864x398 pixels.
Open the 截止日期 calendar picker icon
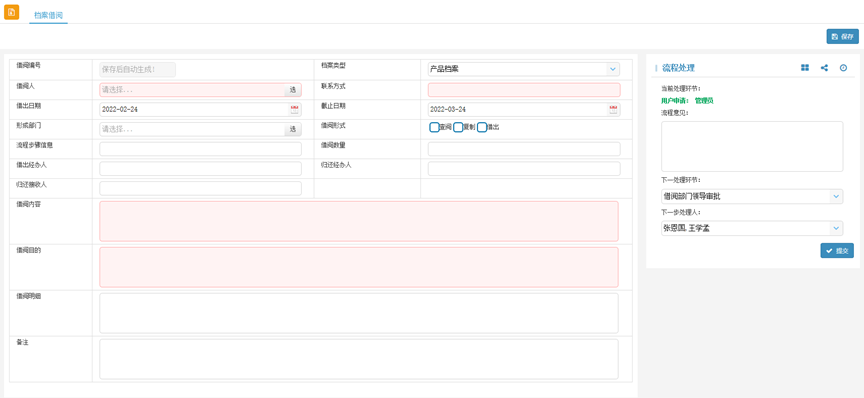613,109
